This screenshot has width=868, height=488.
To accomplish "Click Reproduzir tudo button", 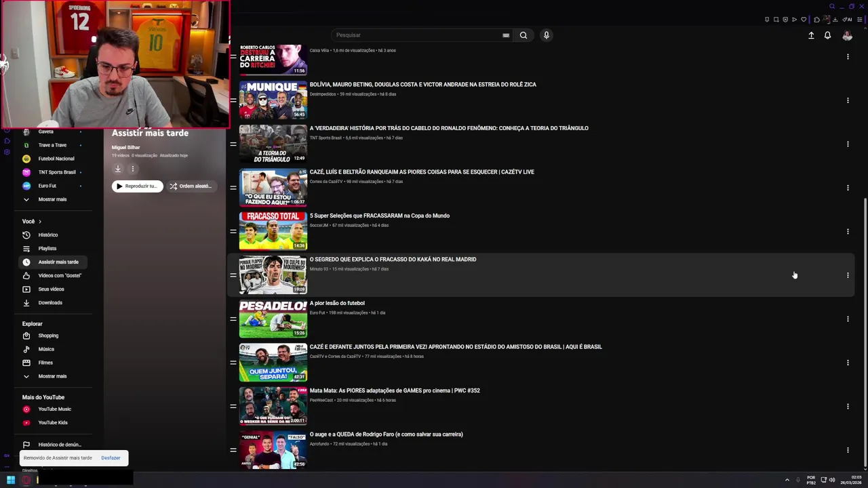I will (x=138, y=186).
